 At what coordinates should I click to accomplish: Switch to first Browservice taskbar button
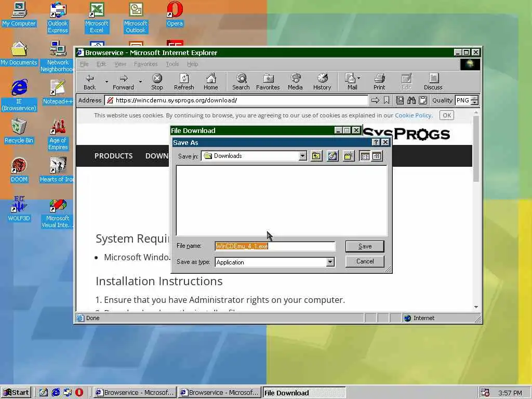(x=135, y=393)
